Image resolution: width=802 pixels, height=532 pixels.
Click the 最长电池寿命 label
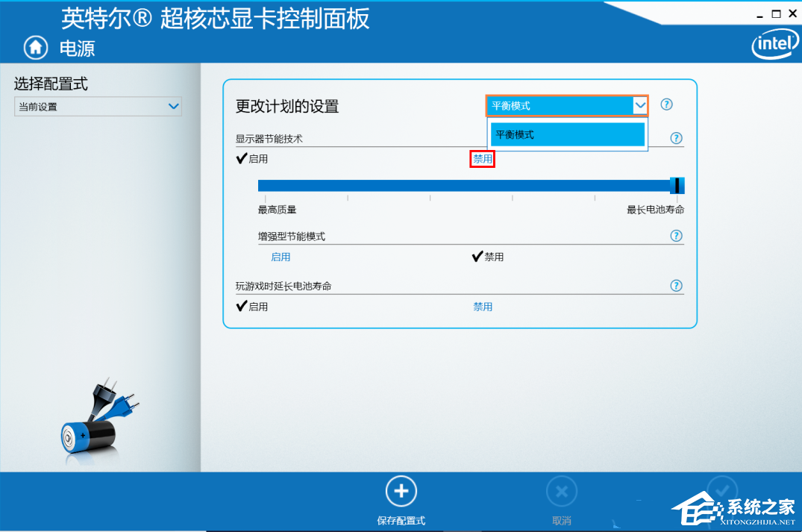(655, 210)
